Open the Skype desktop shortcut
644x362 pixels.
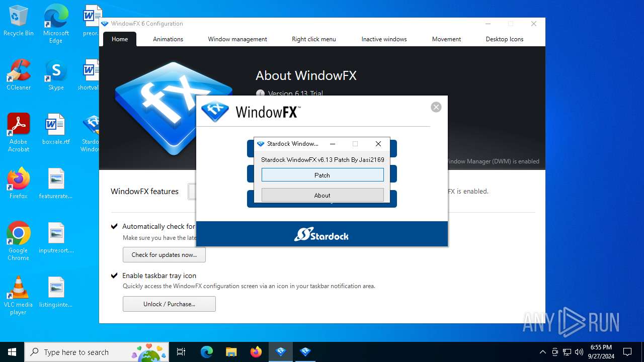coord(56,75)
